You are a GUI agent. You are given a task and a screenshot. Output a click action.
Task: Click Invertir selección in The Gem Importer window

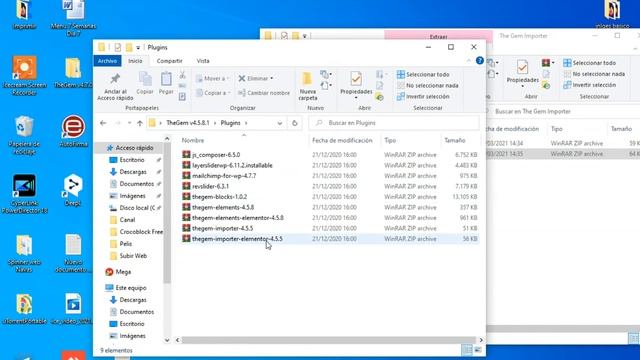click(x=589, y=85)
